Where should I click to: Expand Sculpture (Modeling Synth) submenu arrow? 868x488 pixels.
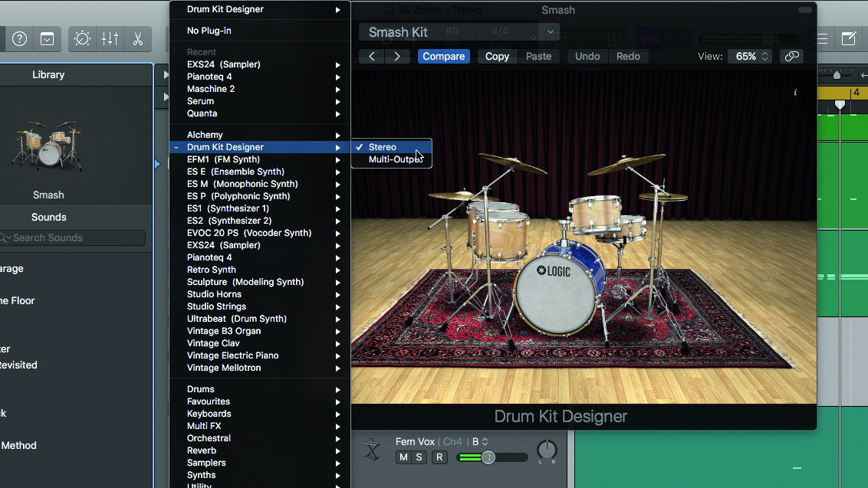(x=337, y=282)
